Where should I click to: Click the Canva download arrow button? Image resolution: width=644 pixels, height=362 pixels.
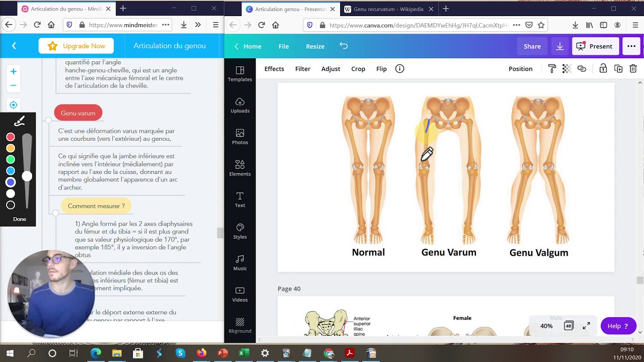tap(560, 46)
